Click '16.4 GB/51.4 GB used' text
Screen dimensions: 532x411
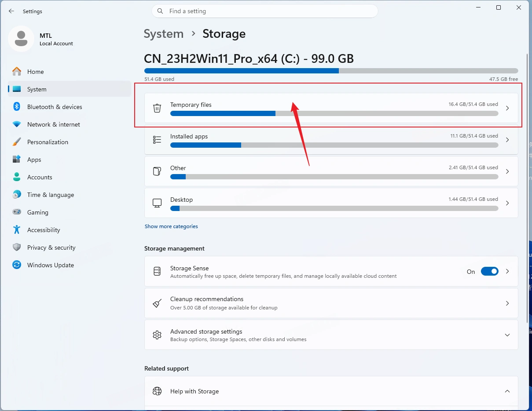tap(473, 104)
